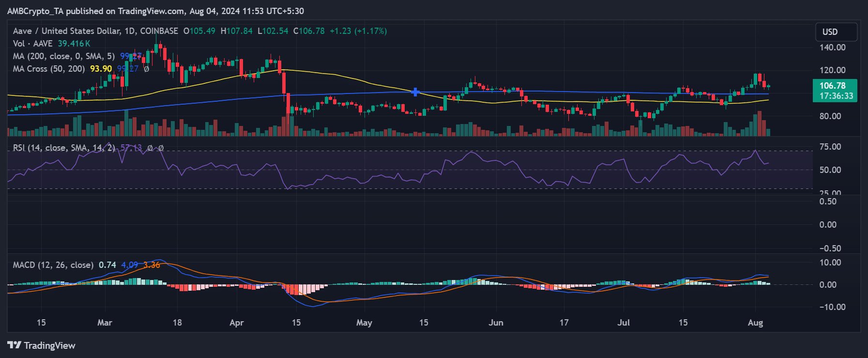
Task: Click the Apr date axis label
Action: [236, 323]
